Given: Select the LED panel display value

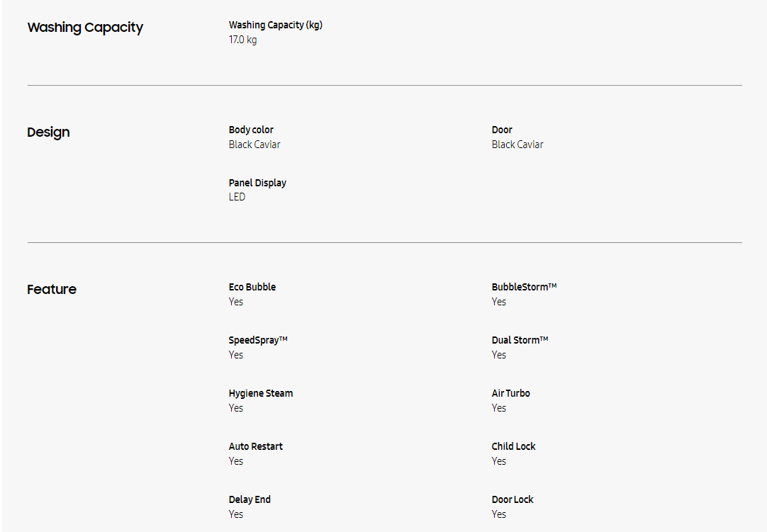Looking at the screenshot, I should (x=237, y=197).
